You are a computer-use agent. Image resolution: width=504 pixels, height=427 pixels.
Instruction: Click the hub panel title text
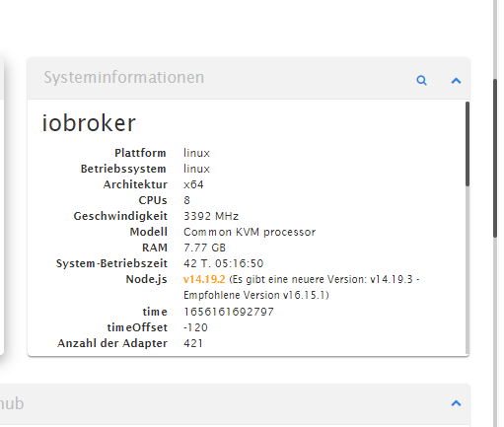point(12,403)
